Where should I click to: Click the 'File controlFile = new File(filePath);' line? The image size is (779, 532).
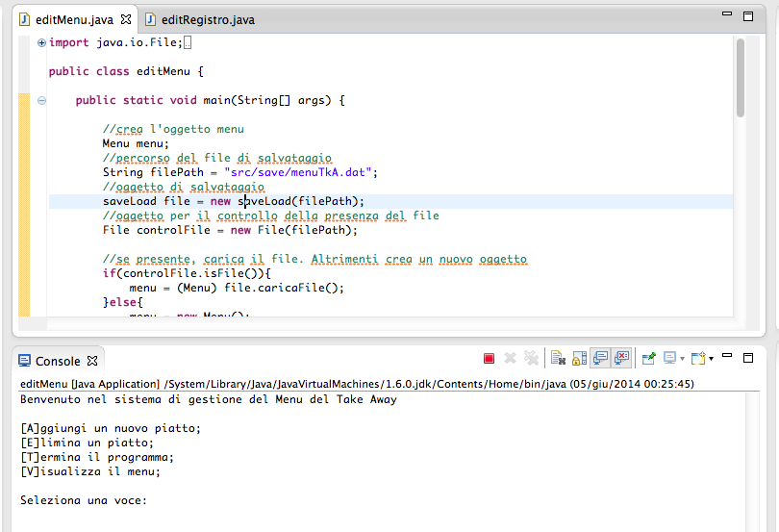click(230, 230)
